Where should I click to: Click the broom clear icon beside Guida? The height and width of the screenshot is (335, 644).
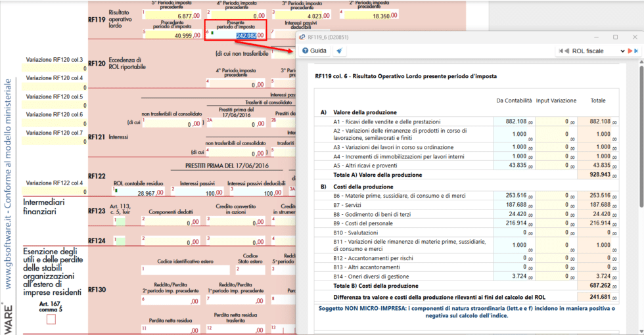click(339, 51)
